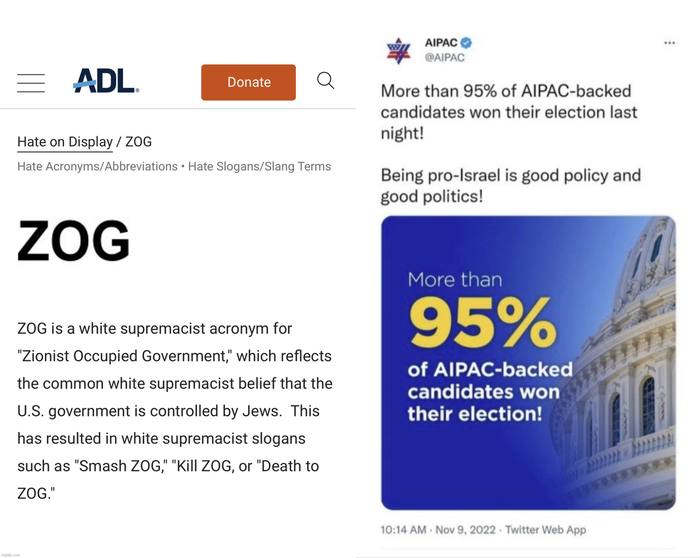Open the ADL hamburger menu
700x558 pixels.
click(31, 83)
